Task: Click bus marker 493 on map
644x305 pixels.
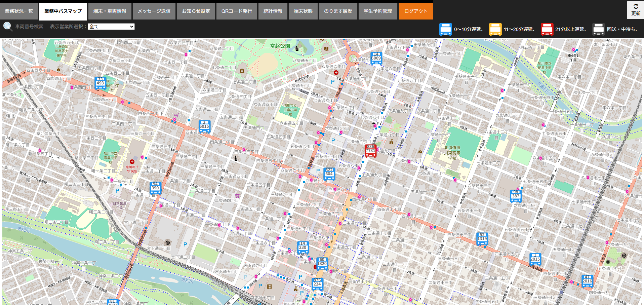Action: [x=100, y=83]
